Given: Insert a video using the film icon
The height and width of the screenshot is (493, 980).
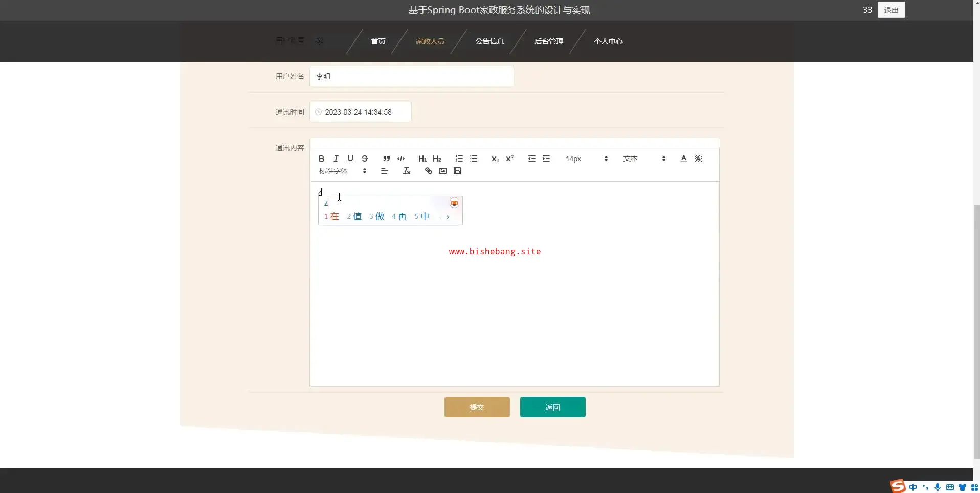Looking at the screenshot, I should tap(457, 171).
